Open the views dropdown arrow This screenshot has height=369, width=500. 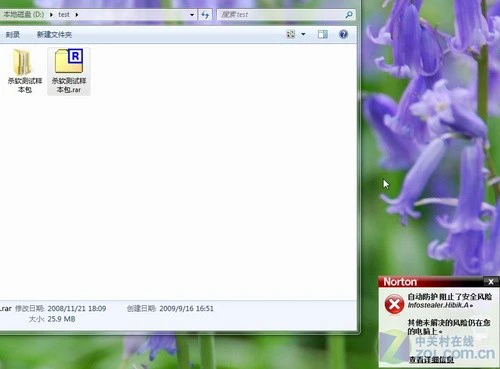pyautogui.click(x=303, y=34)
